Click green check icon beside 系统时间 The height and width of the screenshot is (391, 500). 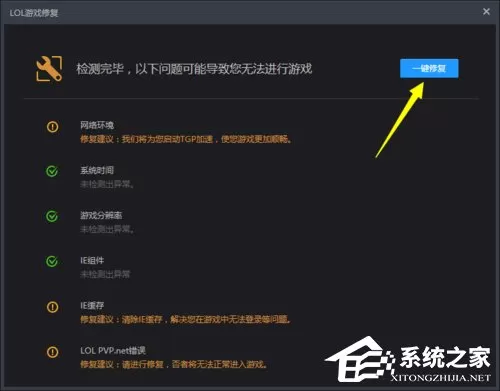point(52,171)
